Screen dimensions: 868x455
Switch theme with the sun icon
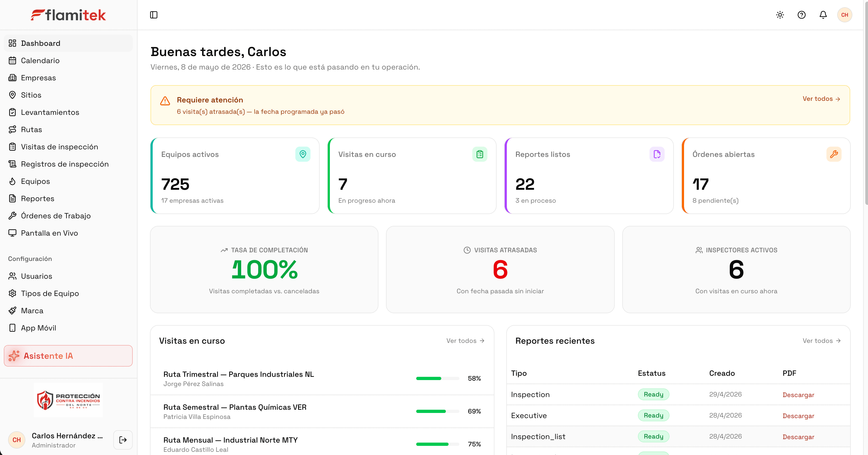pyautogui.click(x=780, y=15)
